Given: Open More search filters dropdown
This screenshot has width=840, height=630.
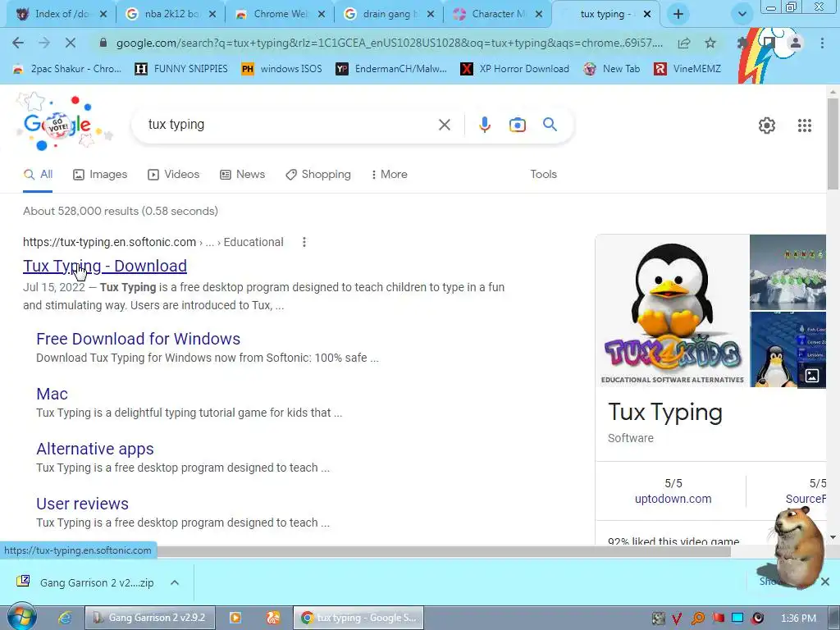Looking at the screenshot, I should (x=389, y=174).
